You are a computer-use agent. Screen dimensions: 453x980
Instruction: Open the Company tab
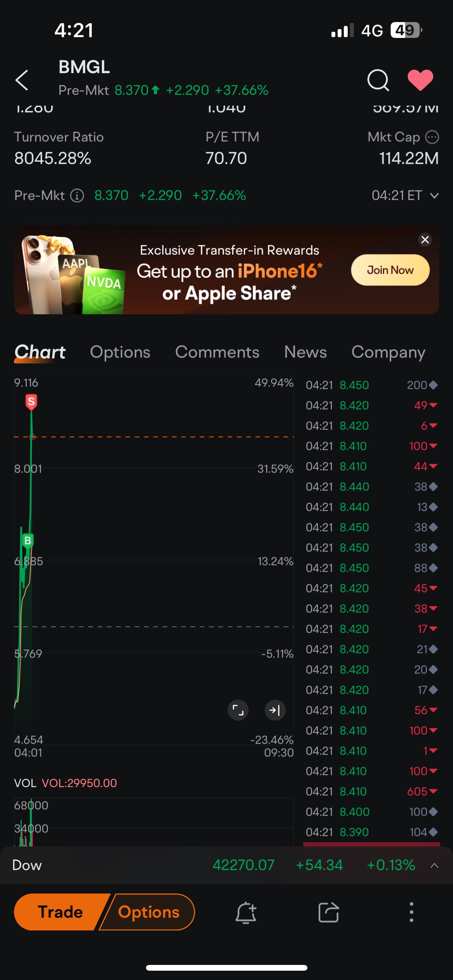(388, 352)
